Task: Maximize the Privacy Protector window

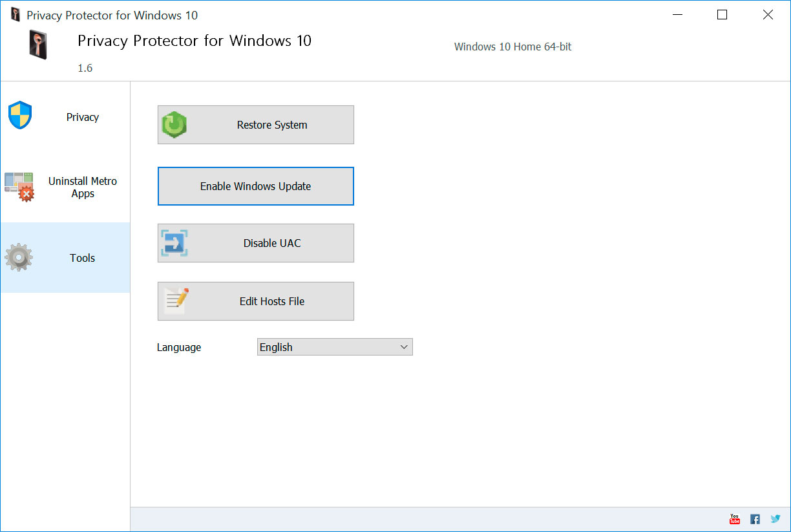Action: tap(722, 15)
